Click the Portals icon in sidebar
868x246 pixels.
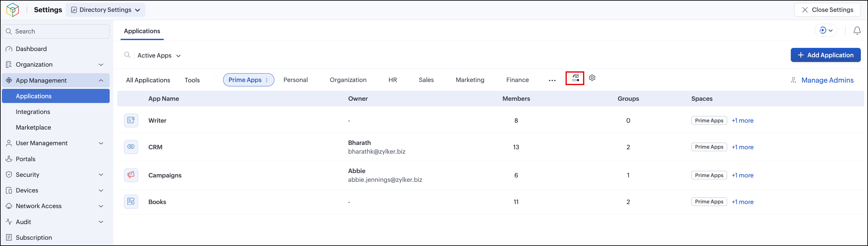coord(9,159)
